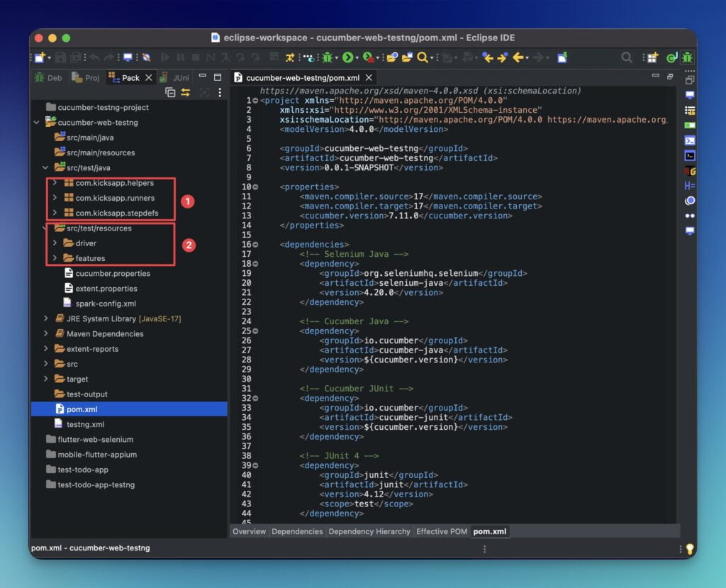726x588 pixels.
Task: Collapse the src/test/java source folder
Action: (x=45, y=167)
